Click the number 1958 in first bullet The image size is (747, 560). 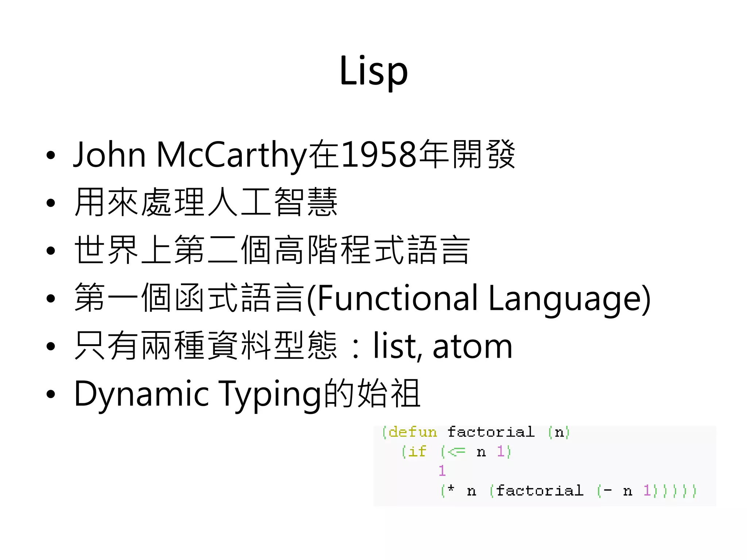pos(379,155)
